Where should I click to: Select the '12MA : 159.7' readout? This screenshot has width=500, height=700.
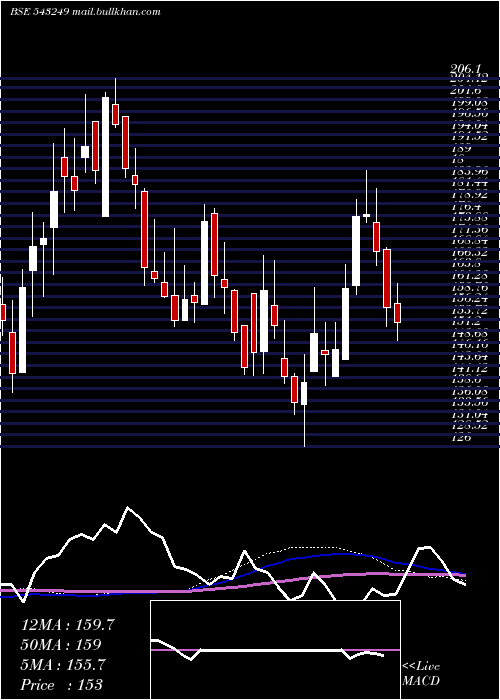[x=68, y=625]
